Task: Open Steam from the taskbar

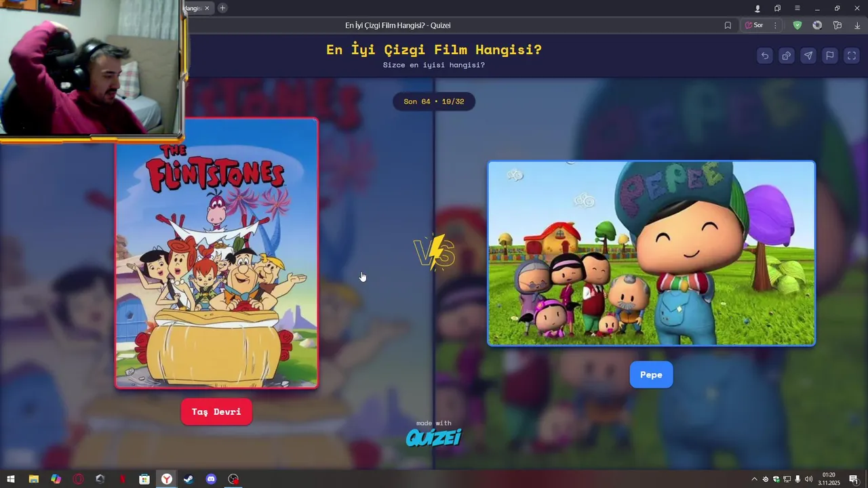Action: pos(189,479)
